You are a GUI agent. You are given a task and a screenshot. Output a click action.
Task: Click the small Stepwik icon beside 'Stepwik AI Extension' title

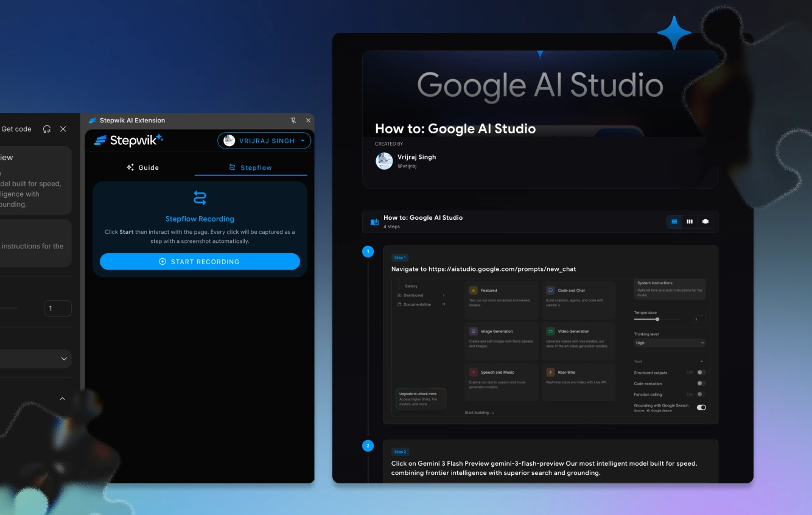pyautogui.click(x=93, y=121)
